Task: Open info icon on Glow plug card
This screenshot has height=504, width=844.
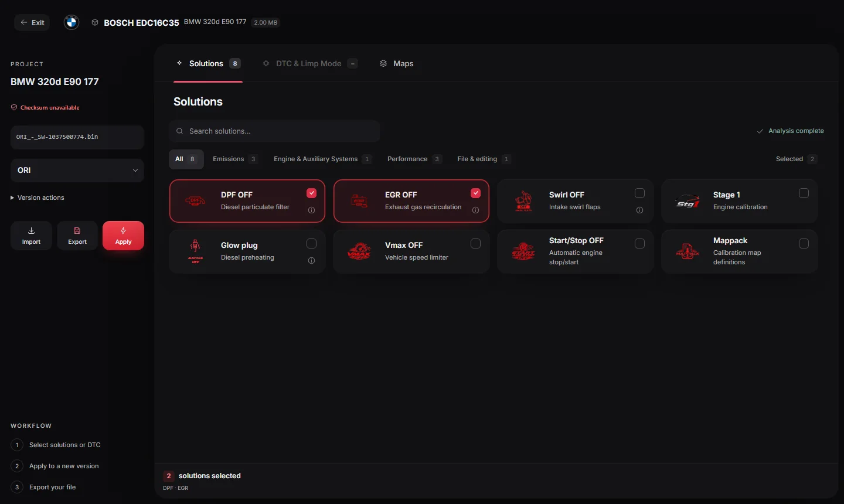Action: pyautogui.click(x=312, y=261)
